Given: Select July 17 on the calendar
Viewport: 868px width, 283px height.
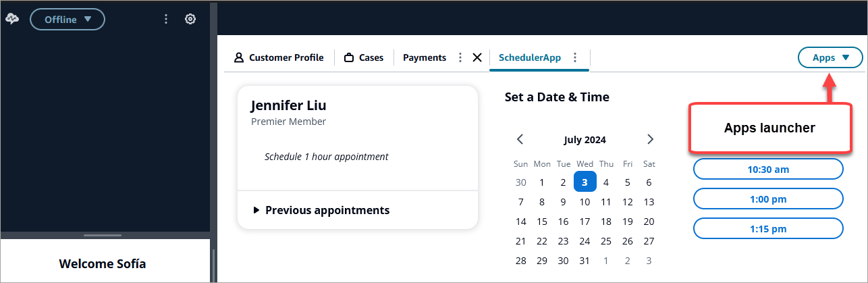Looking at the screenshot, I should coord(585,222).
